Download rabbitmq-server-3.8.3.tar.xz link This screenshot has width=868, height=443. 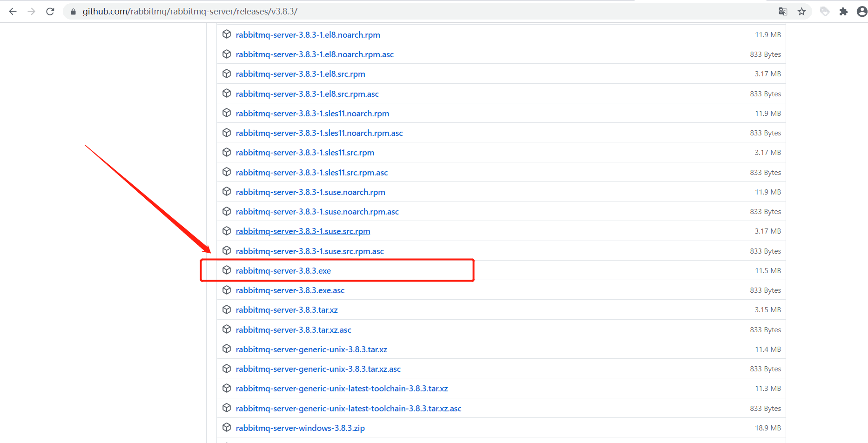point(287,310)
